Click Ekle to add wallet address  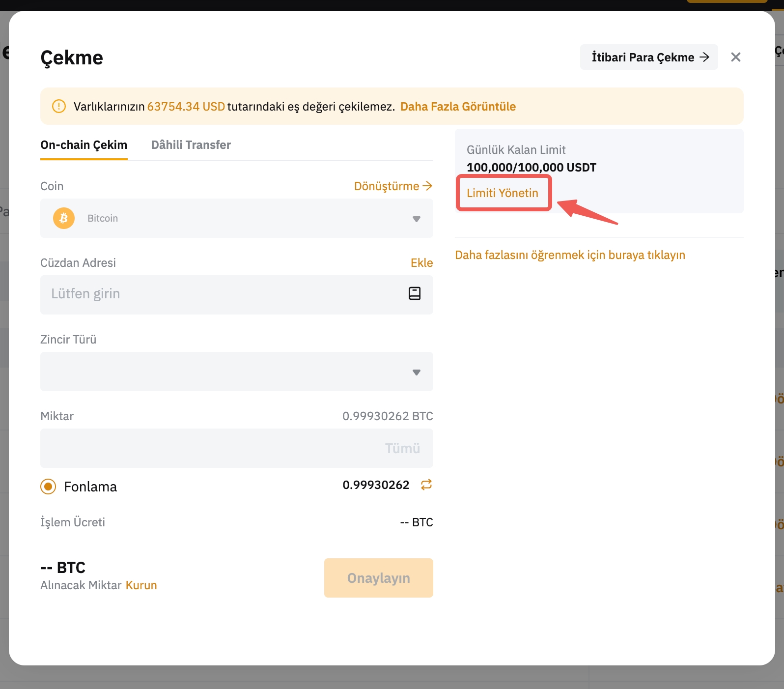(x=421, y=263)
